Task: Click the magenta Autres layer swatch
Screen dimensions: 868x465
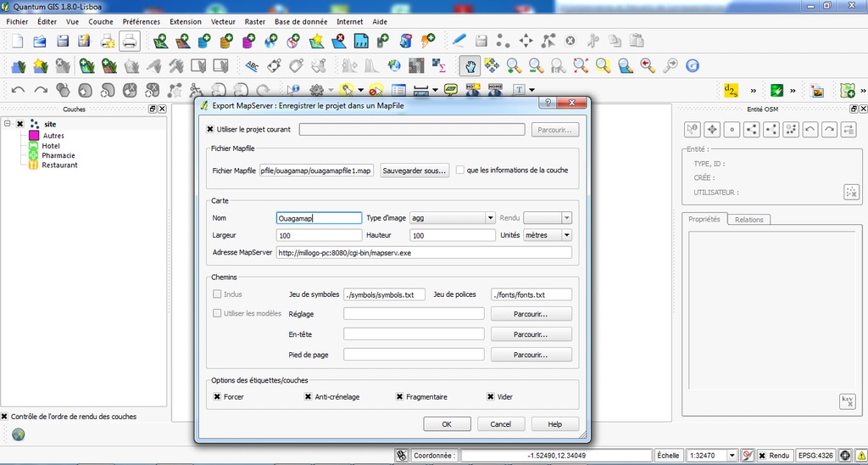Action: [34, 136]
